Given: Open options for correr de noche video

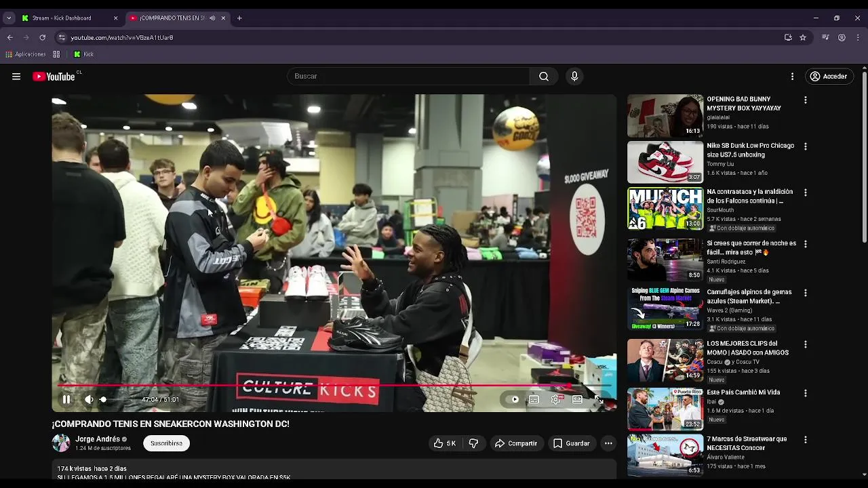Looking at the screenshot, I should tap(806, 244).
